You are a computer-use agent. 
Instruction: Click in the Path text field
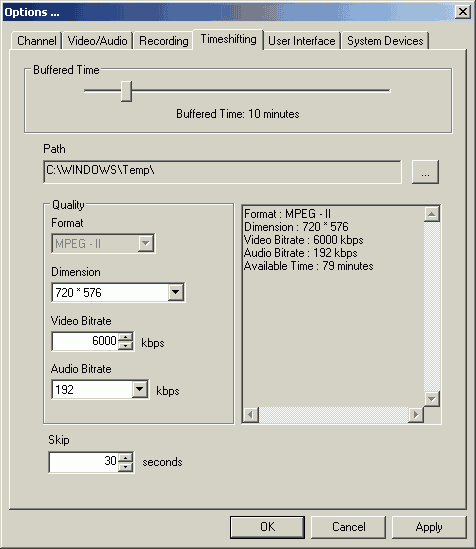pyautogui.click(x=222, y=172)
